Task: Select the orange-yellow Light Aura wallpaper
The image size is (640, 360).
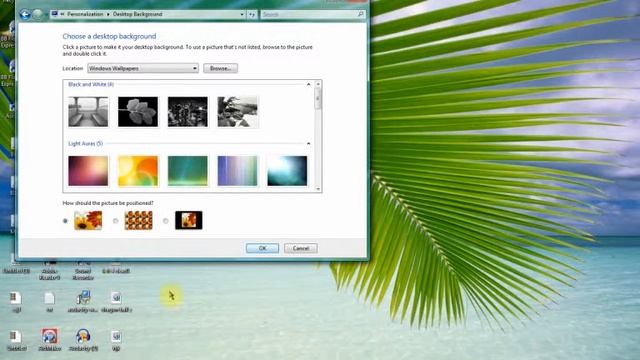Action: pos(138,171)
